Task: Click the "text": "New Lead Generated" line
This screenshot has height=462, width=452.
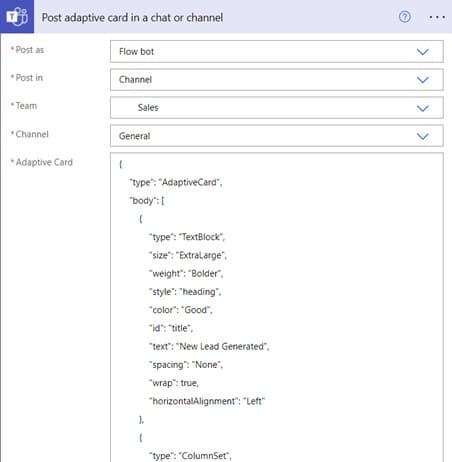Action: coord(209,347)
